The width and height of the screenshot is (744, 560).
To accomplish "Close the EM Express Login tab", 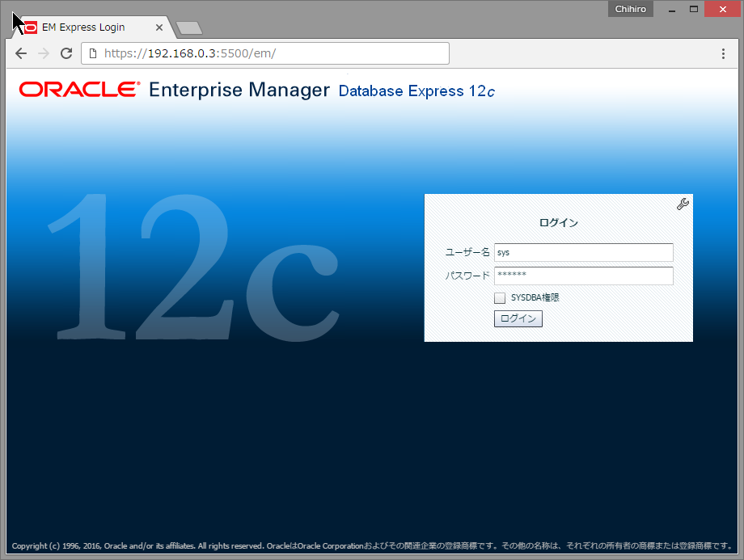I will coord(159,27).
